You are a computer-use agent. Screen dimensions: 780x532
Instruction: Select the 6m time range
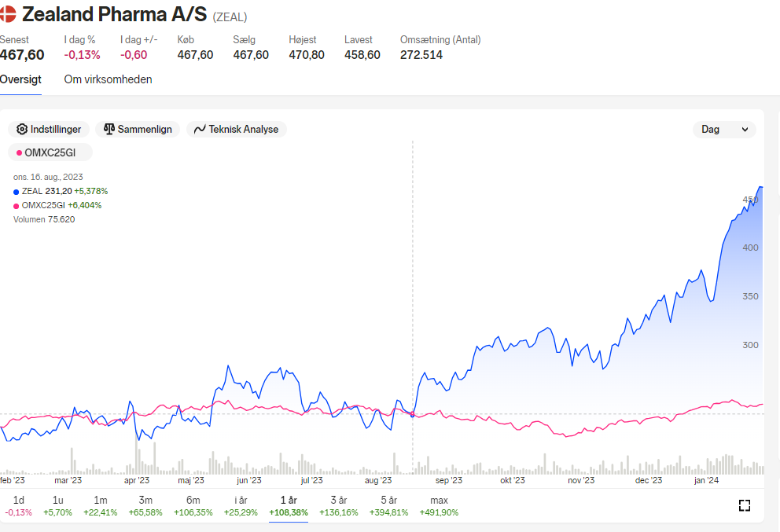[x=193, y=505]
